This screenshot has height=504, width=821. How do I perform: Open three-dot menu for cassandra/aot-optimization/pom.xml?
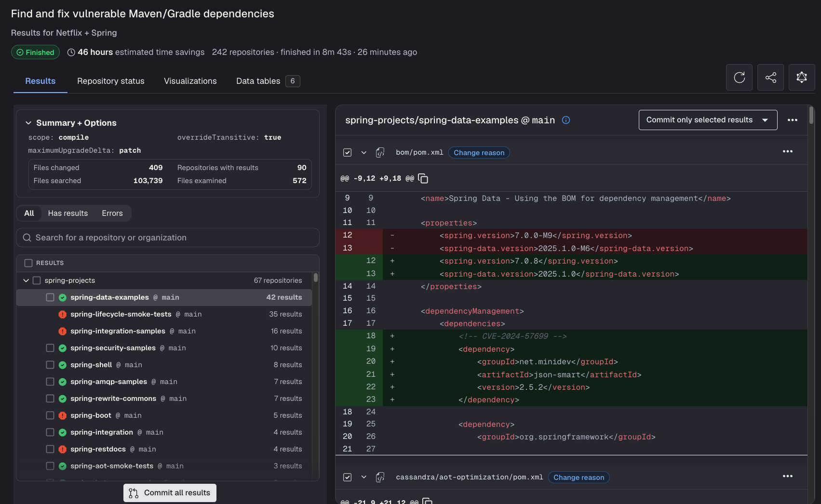coord(787,476)
